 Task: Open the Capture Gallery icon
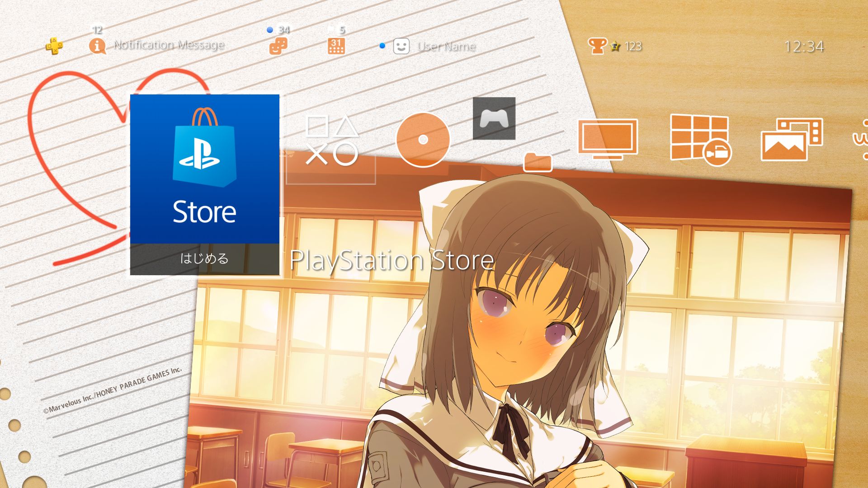[x=792, y=139]
